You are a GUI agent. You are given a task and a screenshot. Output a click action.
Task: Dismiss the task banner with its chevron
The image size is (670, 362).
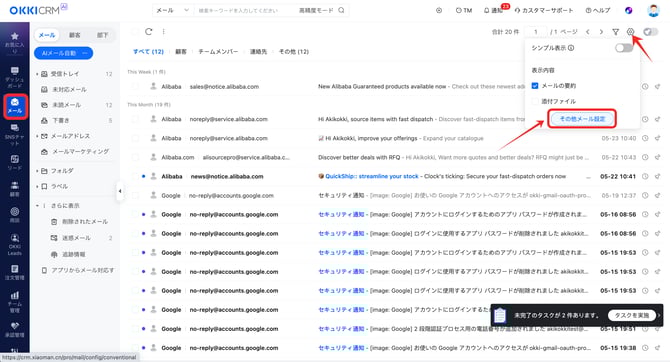(659, 315)
